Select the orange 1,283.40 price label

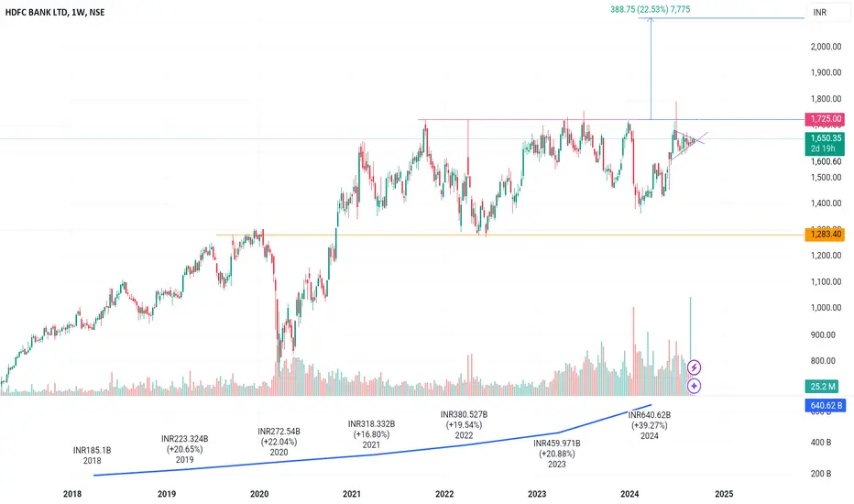[x=825, y=235]
